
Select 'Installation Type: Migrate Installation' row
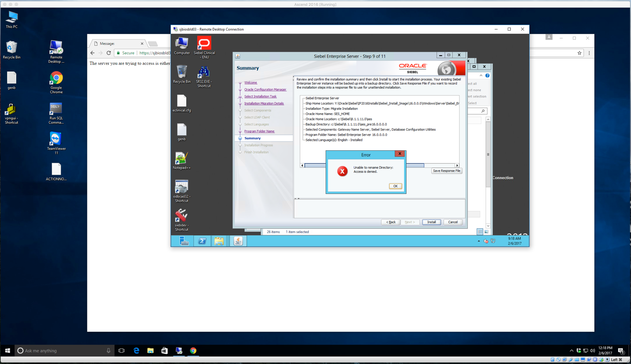point(332,108)
